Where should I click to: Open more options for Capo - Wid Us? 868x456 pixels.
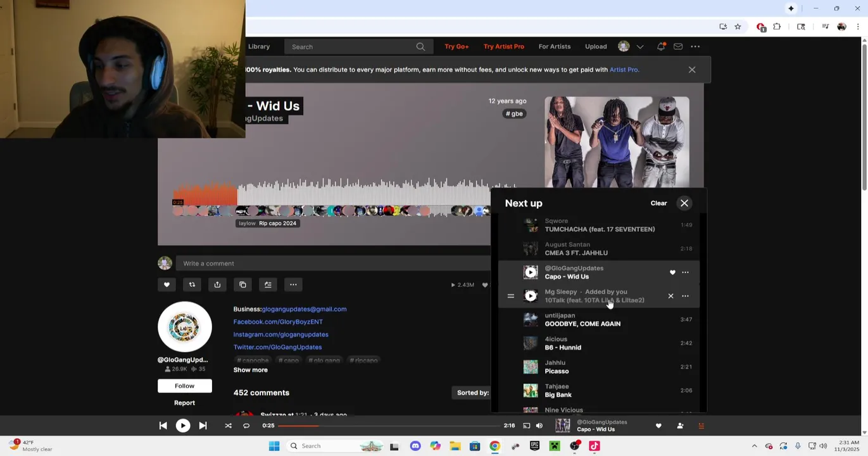(x=685, y=272)
